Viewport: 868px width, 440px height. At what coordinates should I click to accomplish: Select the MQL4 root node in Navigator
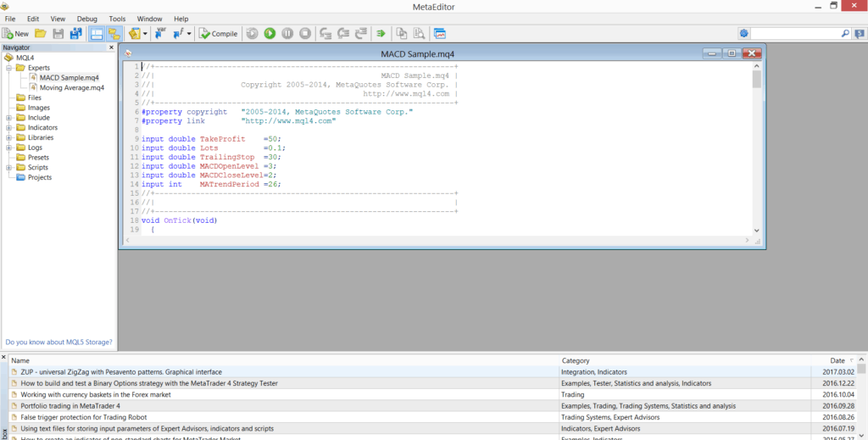25,58
